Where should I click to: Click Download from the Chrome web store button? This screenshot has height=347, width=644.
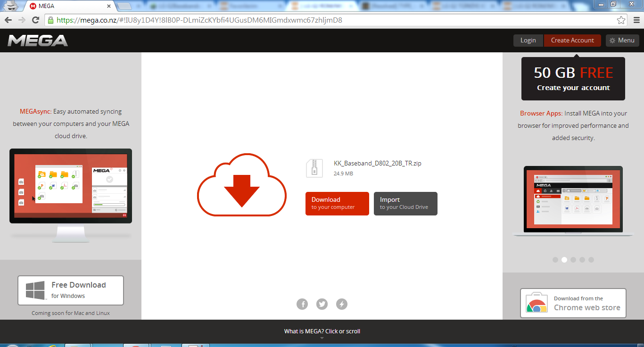pyautogui.click(x=573, y=303)
